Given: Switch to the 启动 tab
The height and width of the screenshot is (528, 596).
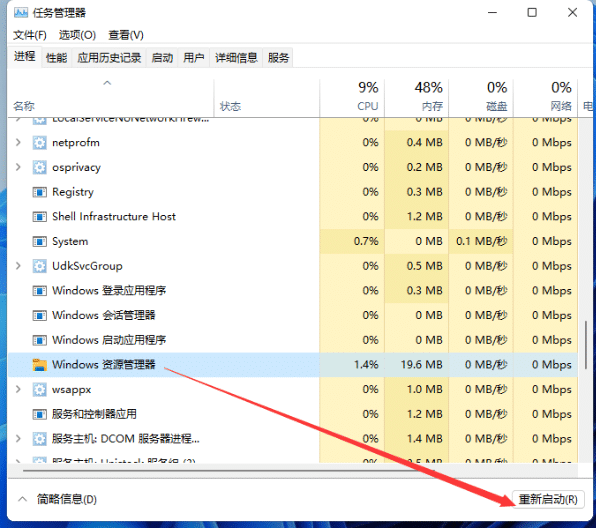Looking at the screenshot, I should pos(162,58).
